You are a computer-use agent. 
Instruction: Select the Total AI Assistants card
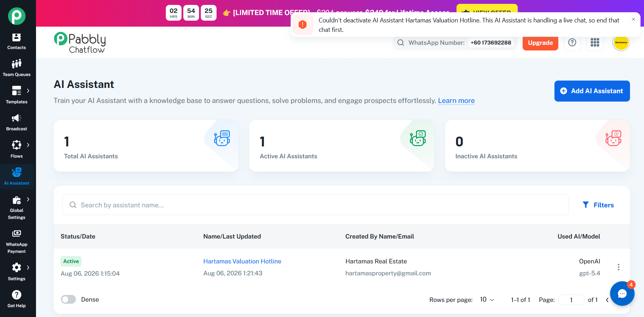[x=146, y=146]
